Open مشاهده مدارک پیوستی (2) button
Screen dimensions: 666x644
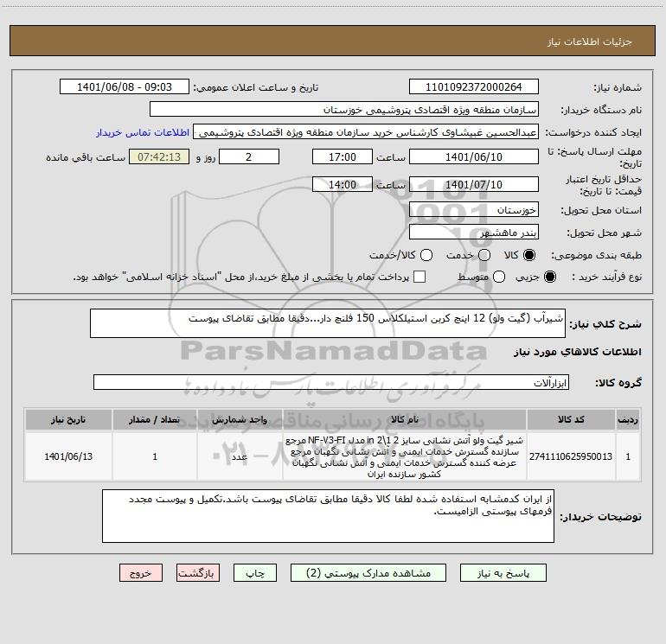[368, 573]
